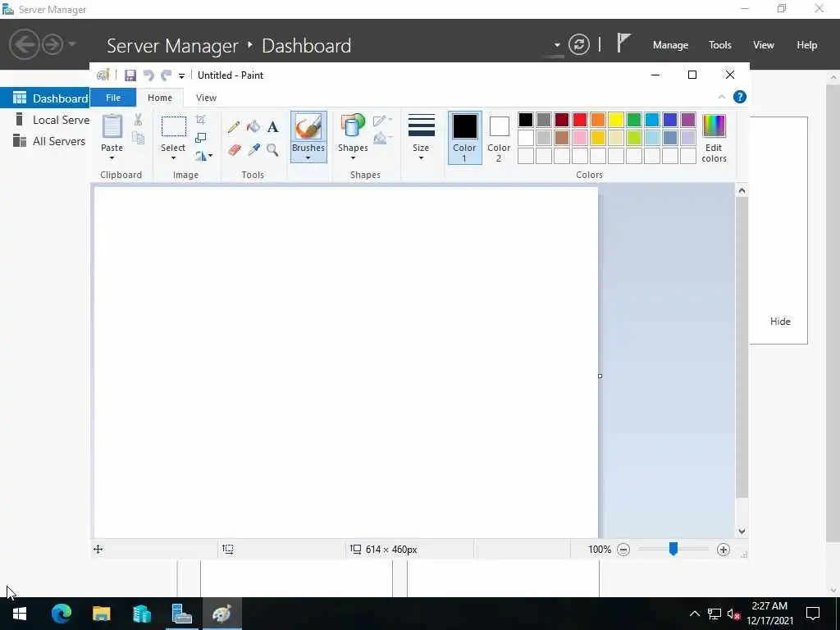Select the Fill with color bucket tool
Screen dimensions: 840x630
(253, 127)
